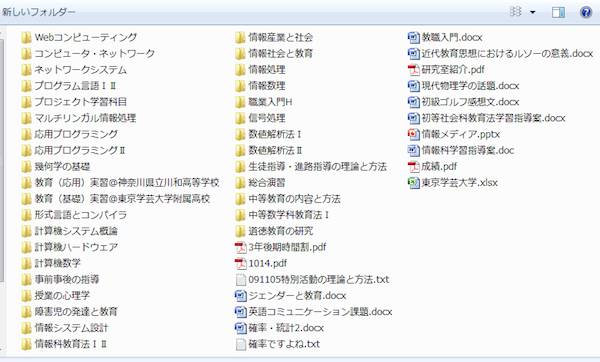Select the folder name 数値解析法Ⅰ
This screenshot has width=600, height=362.
tap(275, 134)
